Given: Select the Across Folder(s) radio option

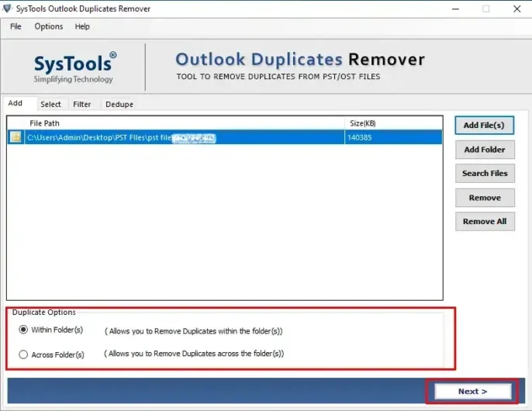Looking at the screenshot, I should [x=22, y=354].
